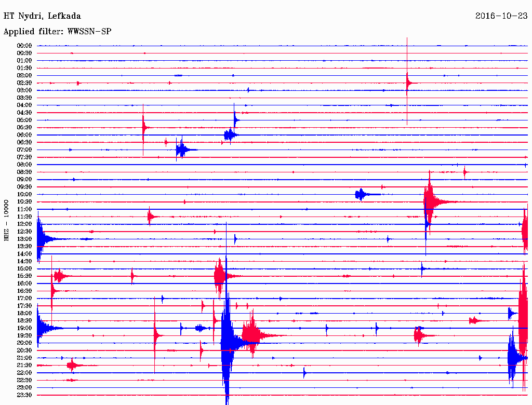Click the 22:30 time label

(24, 380)
